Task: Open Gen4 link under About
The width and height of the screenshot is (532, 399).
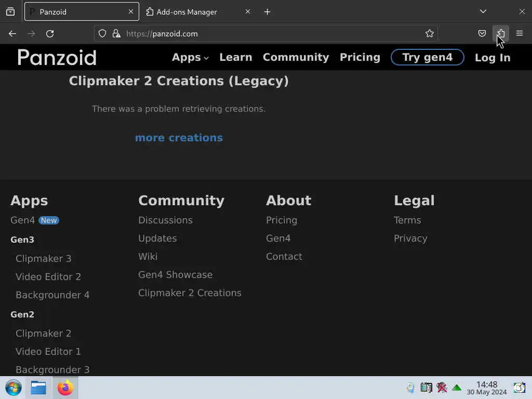Action: (x=278, y=238)
